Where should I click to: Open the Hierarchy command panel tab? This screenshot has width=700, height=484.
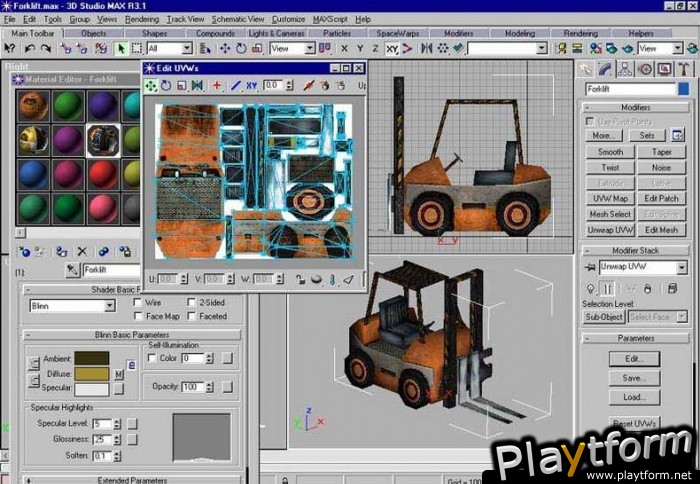[x=626, y=68]
